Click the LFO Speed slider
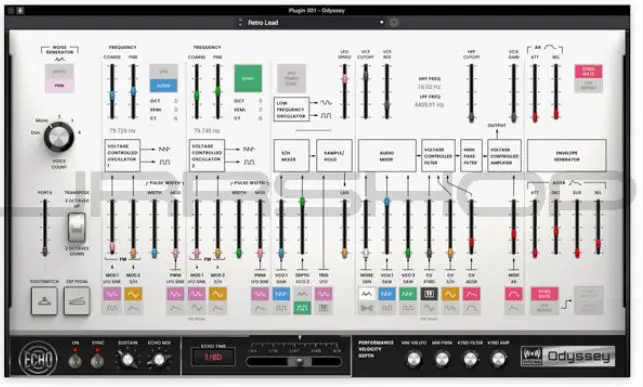The image size is (643, 387). pos(345,91)
